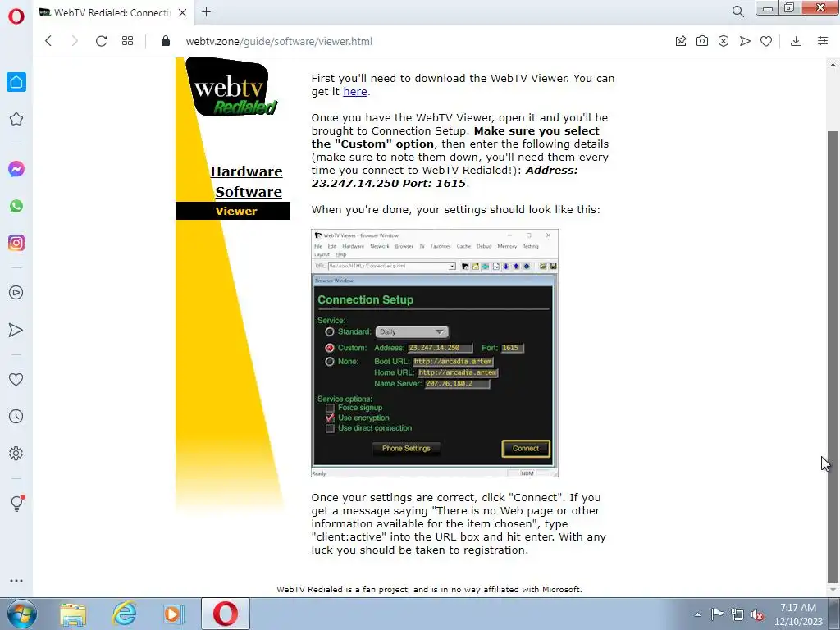
Task: Click the 'here' download link
Action: pyautogui.click(x=355, y=92)
